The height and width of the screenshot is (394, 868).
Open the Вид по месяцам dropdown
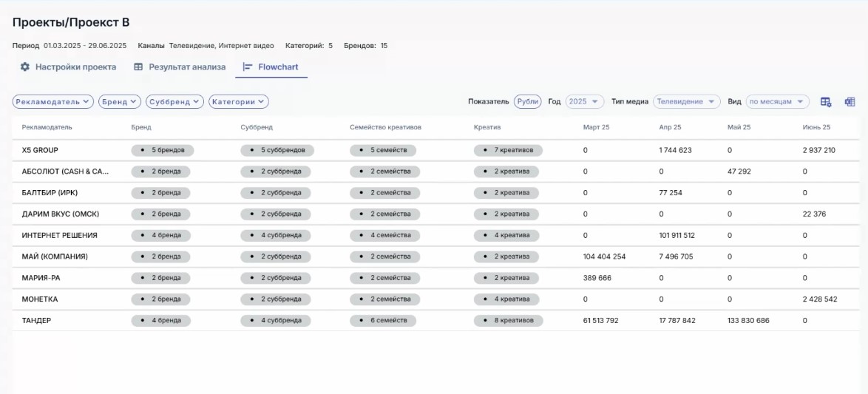[777, 102]
